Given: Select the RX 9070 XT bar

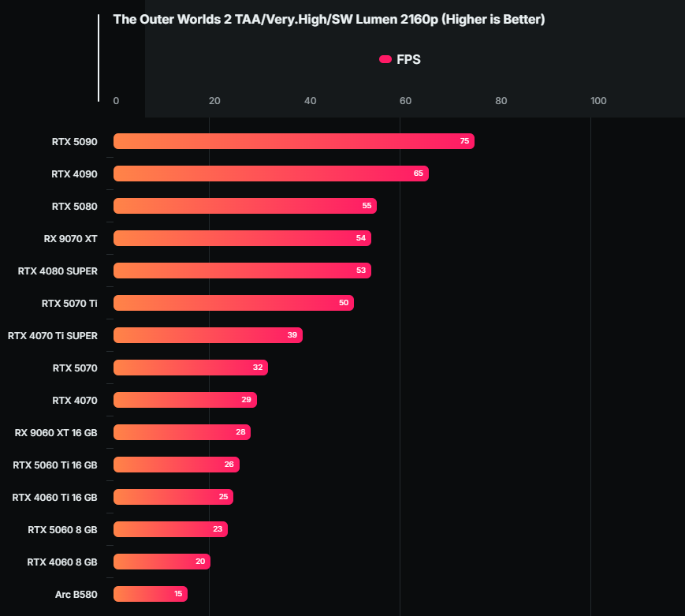Looking at the screenshot, I should [242, 238].
